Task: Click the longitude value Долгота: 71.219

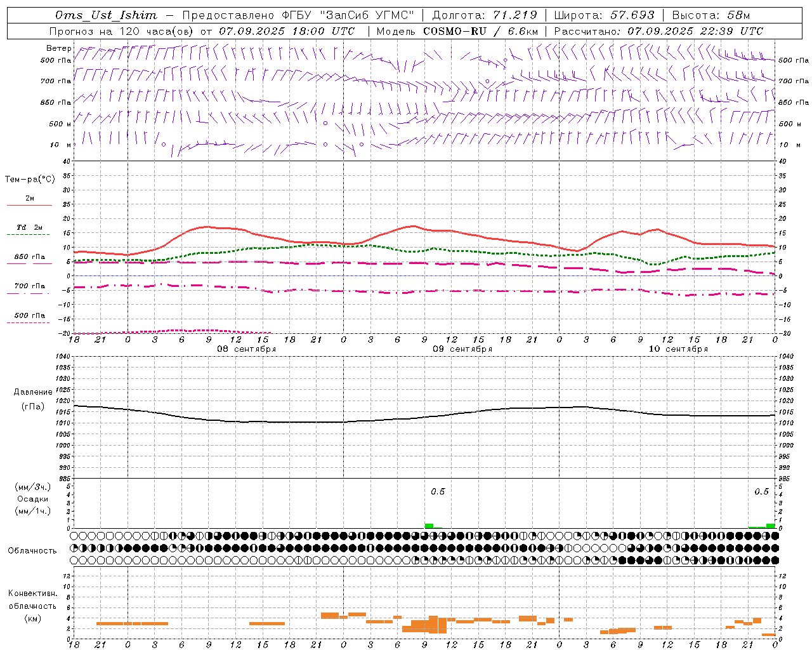Action: (485, 15)
